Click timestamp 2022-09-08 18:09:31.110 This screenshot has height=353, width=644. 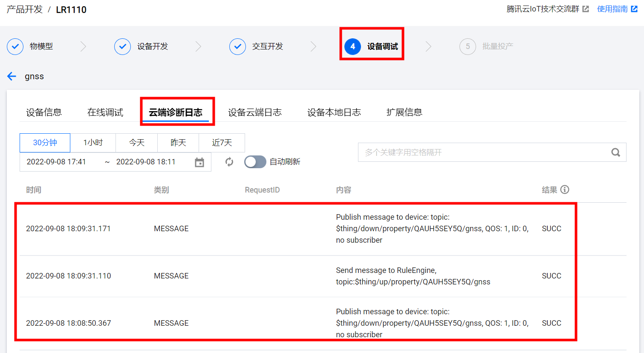[68, 276]
